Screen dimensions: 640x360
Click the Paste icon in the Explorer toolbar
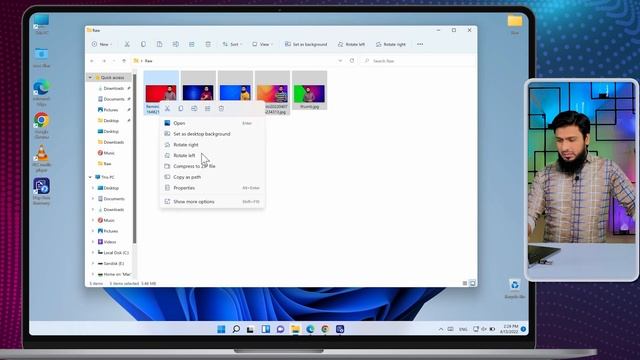point(160,44)
